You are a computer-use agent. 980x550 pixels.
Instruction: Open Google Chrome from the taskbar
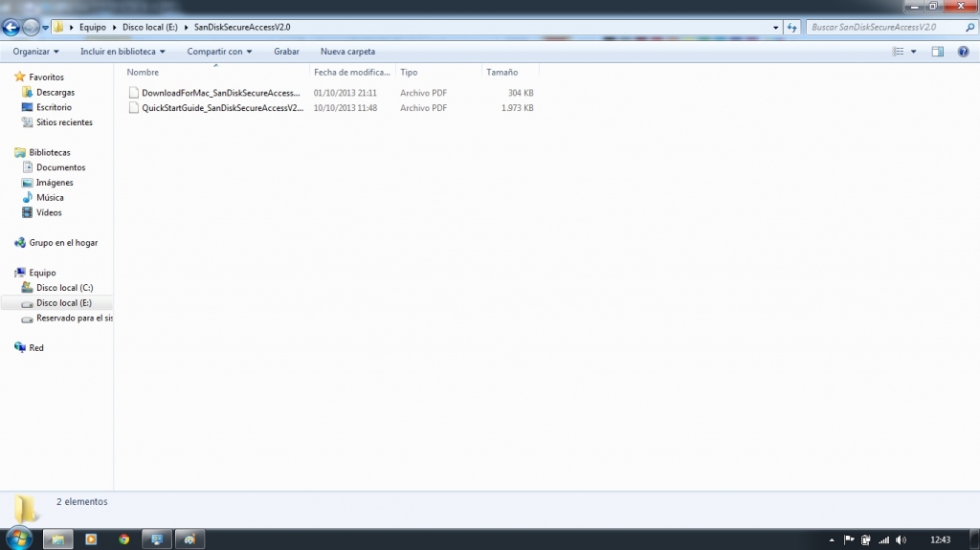pyautogui.click(x=123, y=539)
